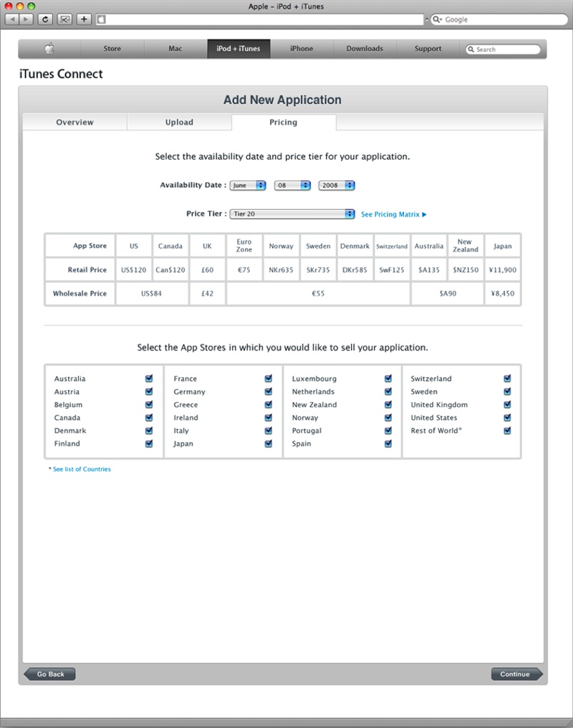The height and width of the screenshot is (728, 573).
Task: Open the year dropdown showing 2008
Action: [337, 186]
